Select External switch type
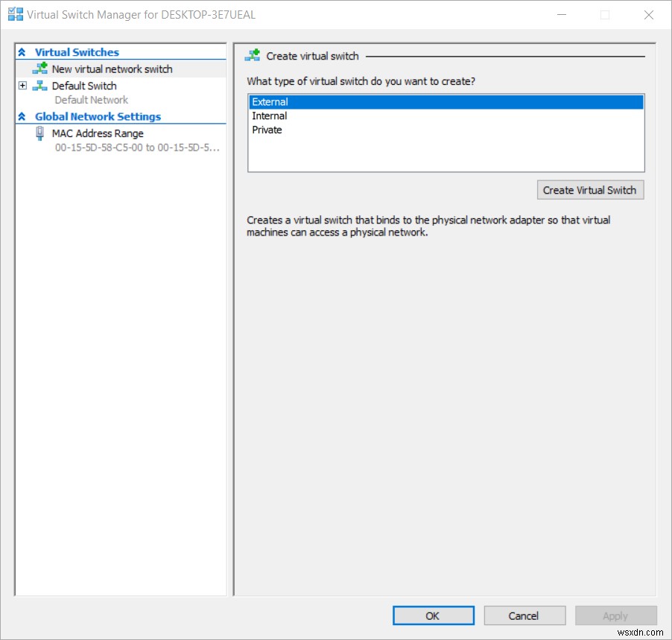This screenshot has height=640, width=672. pyautogui.click(x=298, y=102)
